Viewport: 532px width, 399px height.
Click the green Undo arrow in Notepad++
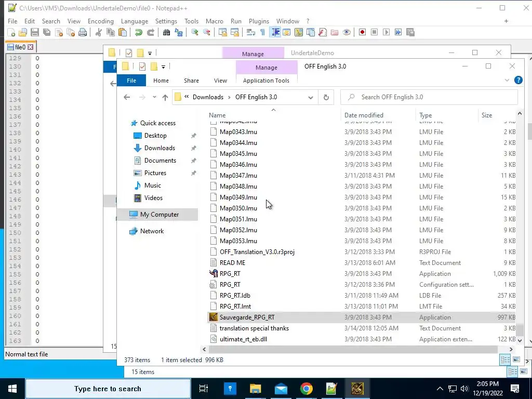click(138, 32)
